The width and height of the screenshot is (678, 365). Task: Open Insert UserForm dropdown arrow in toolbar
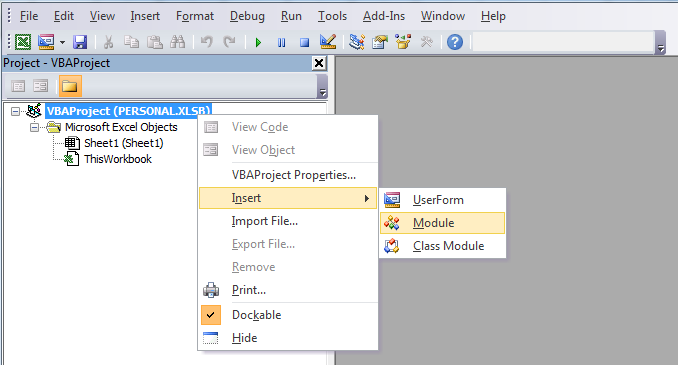pyautogui.click(x=62, y=42)
